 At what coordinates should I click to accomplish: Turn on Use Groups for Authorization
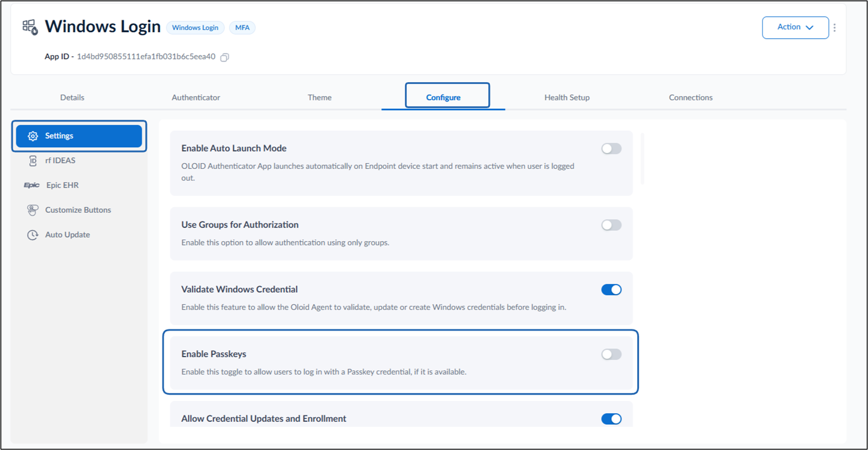pyautogui.click(x=611, y=225)
